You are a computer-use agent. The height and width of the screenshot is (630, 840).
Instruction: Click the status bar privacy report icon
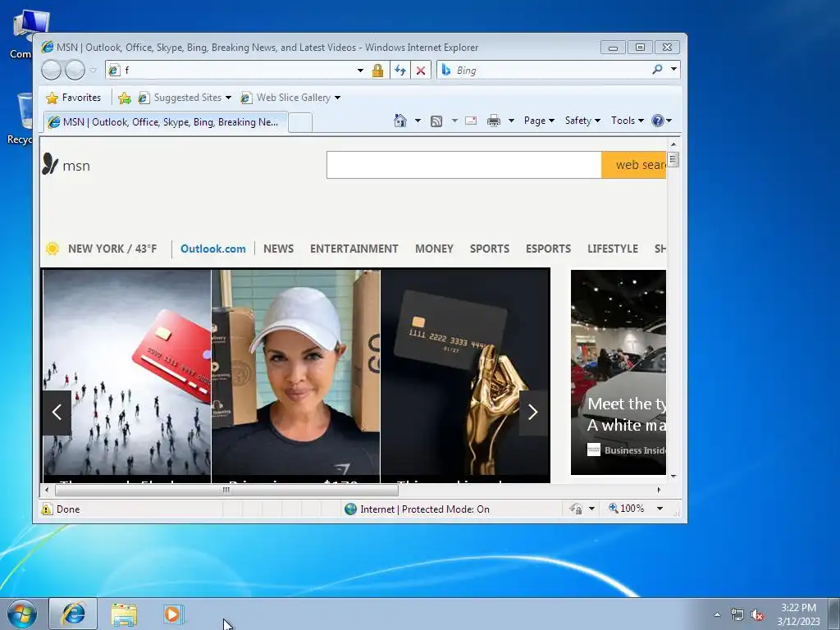click(x=576, y=509)
